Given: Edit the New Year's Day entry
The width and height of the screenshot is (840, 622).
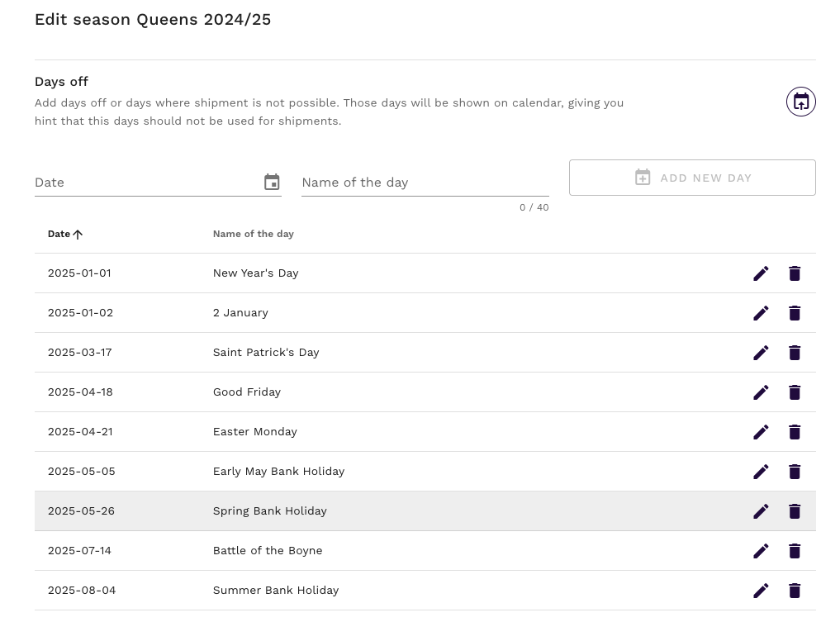Looking at the screenshot, I should tap(761, 273).
